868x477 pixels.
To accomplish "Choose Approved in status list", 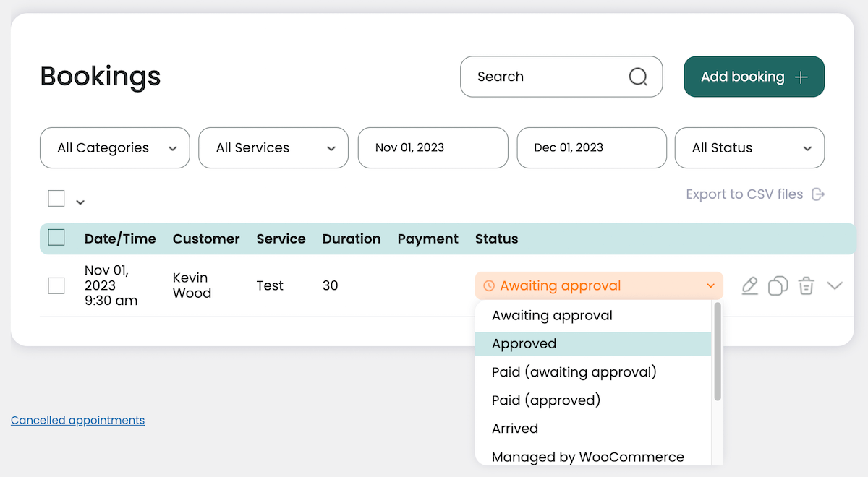I will 593,344.
